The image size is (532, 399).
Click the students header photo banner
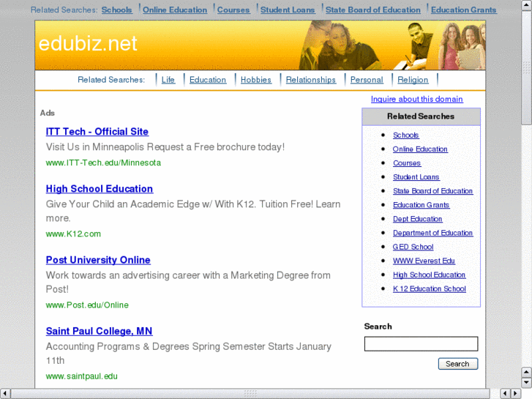point(392,45)
